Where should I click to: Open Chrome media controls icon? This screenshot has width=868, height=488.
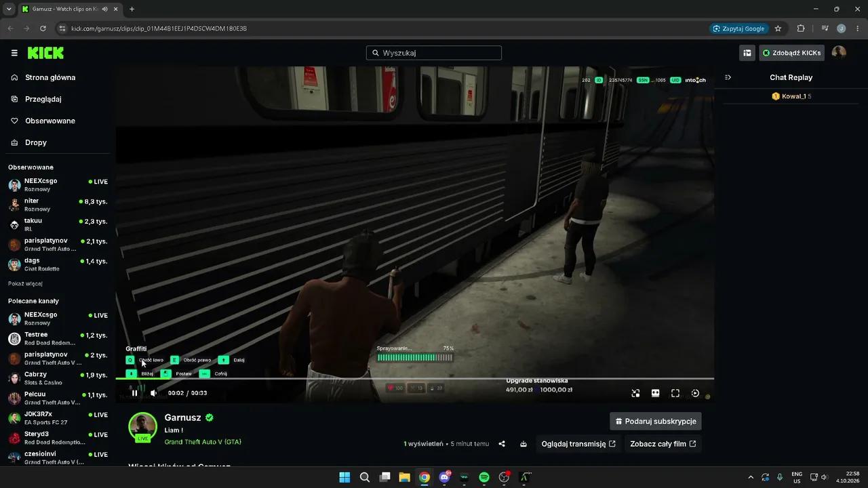coord(825,28)
